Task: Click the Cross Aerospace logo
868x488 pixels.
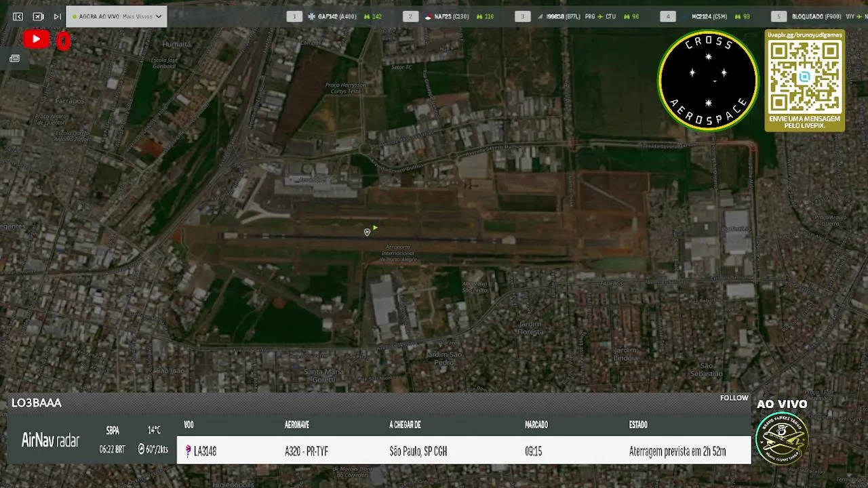Action: click(708, 81)
